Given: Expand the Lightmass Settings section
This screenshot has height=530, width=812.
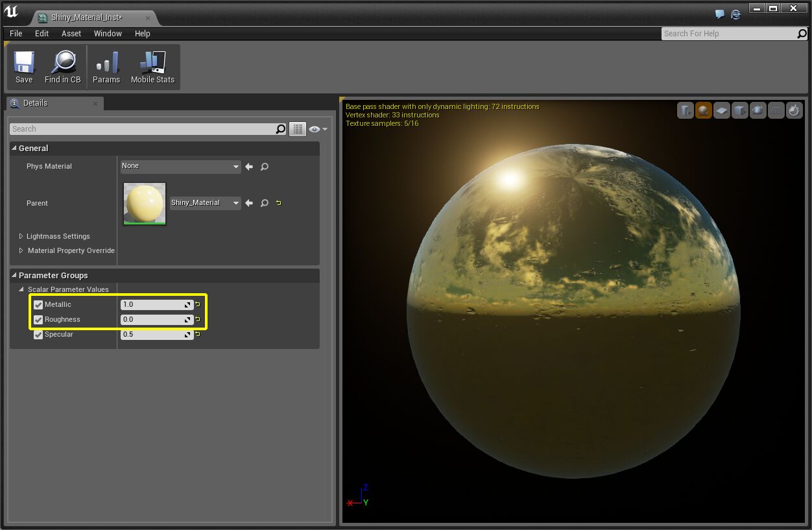Looking at the screenshot, I should [x=21, y=237].
